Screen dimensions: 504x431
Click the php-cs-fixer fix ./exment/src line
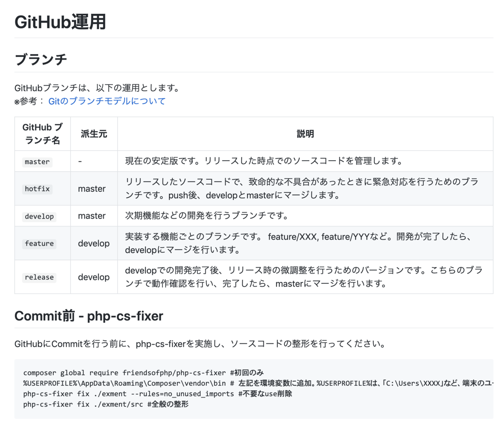click(x=106, y=404)
